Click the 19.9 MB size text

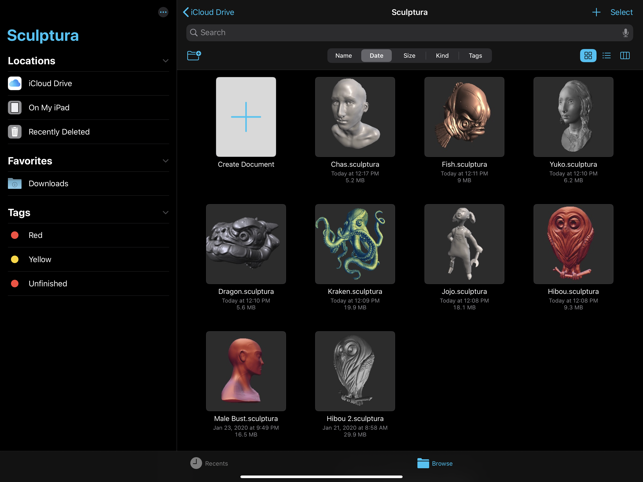tap(355, 308)
